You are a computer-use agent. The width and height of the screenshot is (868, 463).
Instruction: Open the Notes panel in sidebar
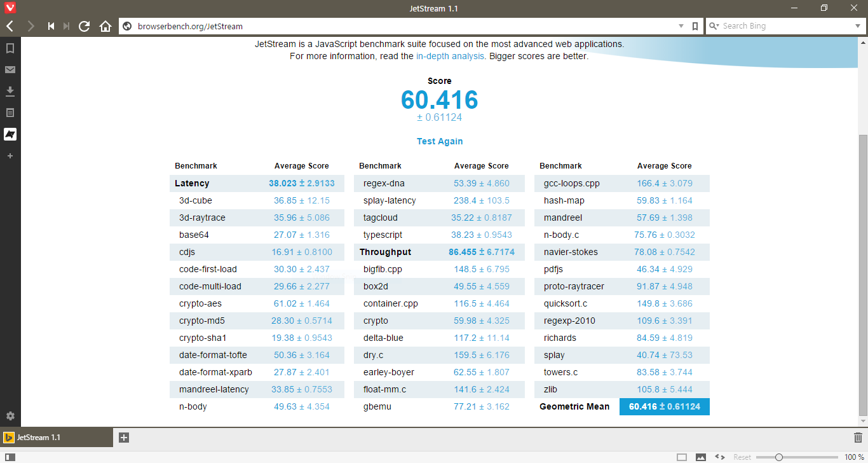pos(10,113)
